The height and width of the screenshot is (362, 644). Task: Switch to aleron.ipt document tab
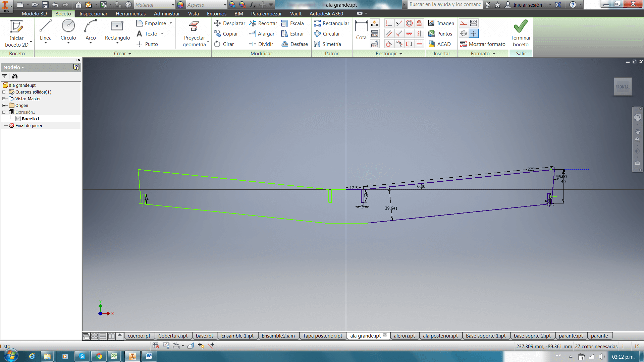[x=404, y=336]
